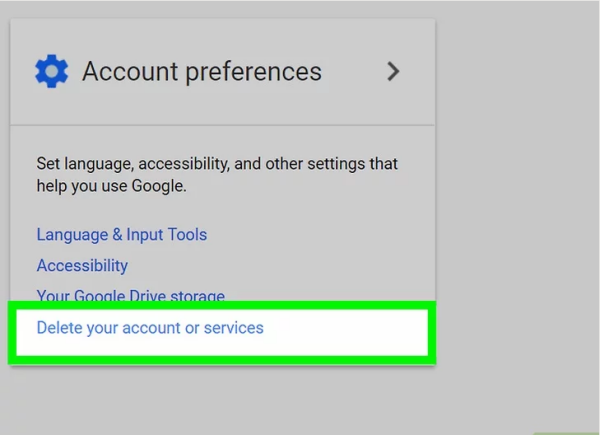
Task: Open Language & Input Tools link
Action: pyautogui.click(x=122, y=235)
